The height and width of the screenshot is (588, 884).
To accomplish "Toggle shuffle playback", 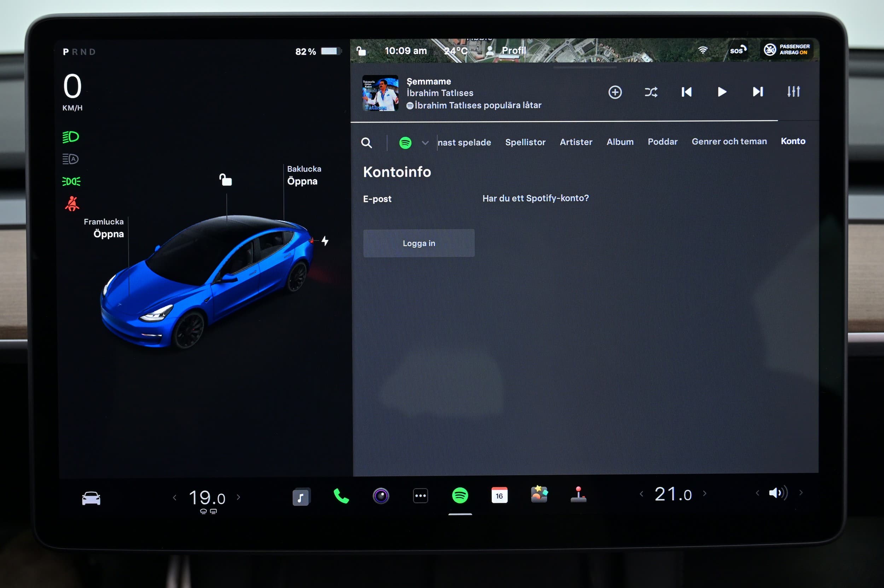I will tap(651, 92).
